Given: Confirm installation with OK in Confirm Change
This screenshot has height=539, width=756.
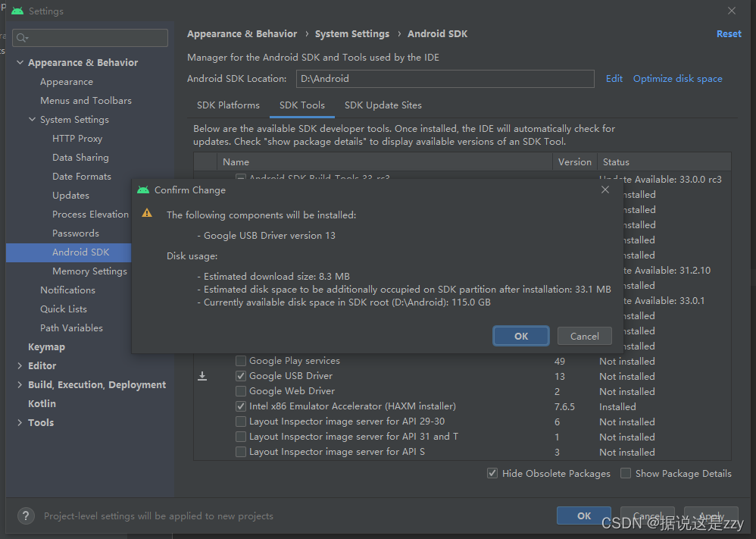Looking at the screenshot, I should tap(520, 336).
